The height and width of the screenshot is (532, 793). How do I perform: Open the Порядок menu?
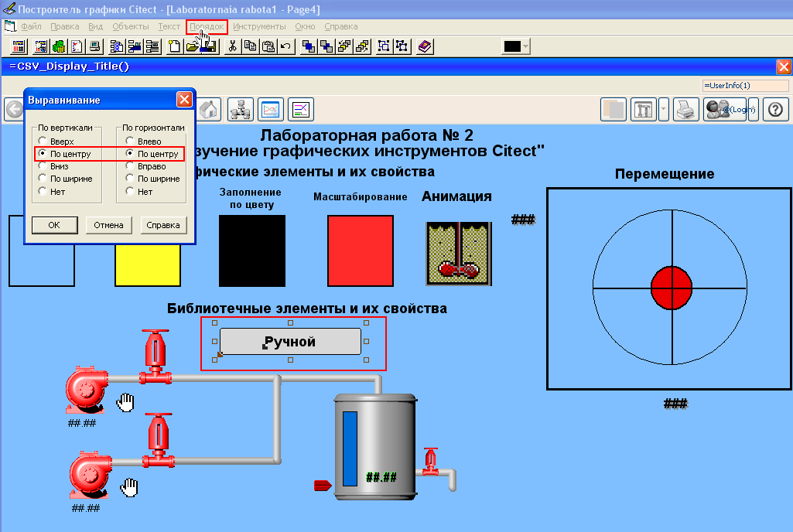[x=207, y=26]
